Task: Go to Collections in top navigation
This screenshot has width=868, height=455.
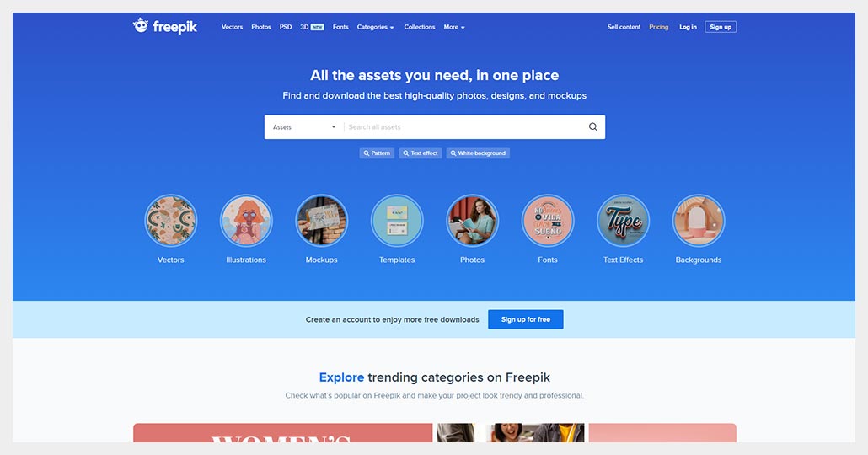Action: [x=419, y=27]
